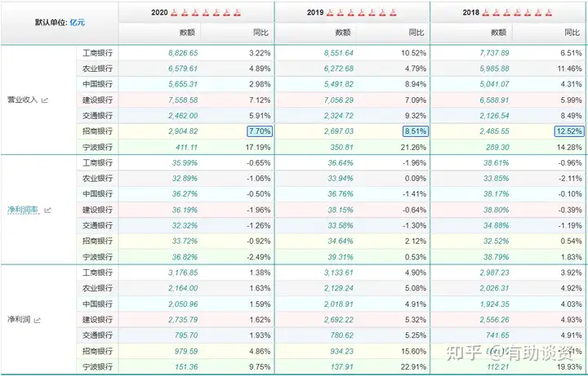Select the 22.91% profit growth cell
Screen dimensions: 588x377
(413, 367)
